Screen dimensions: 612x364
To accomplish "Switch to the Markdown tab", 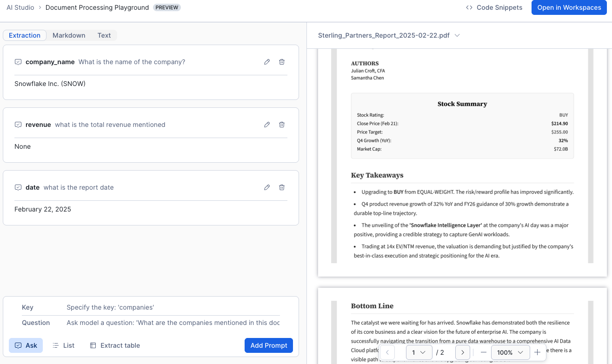I will point(69,35).
